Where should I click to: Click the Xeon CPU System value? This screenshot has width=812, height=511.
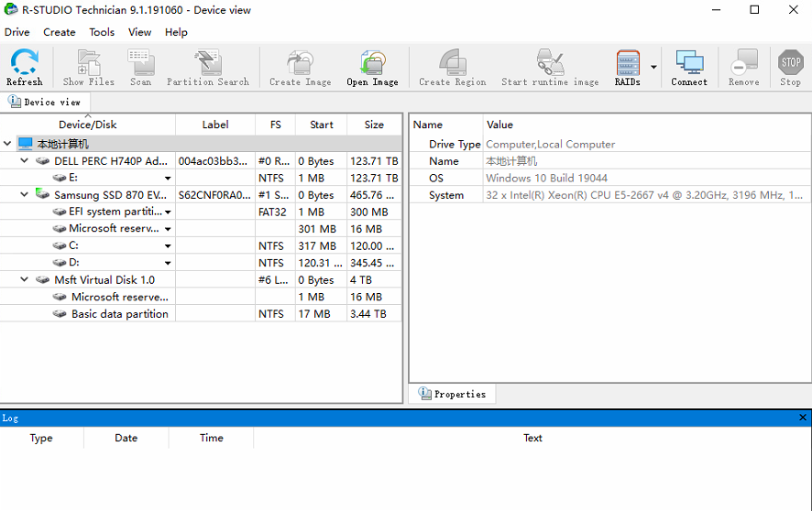[x=644, y=195]
